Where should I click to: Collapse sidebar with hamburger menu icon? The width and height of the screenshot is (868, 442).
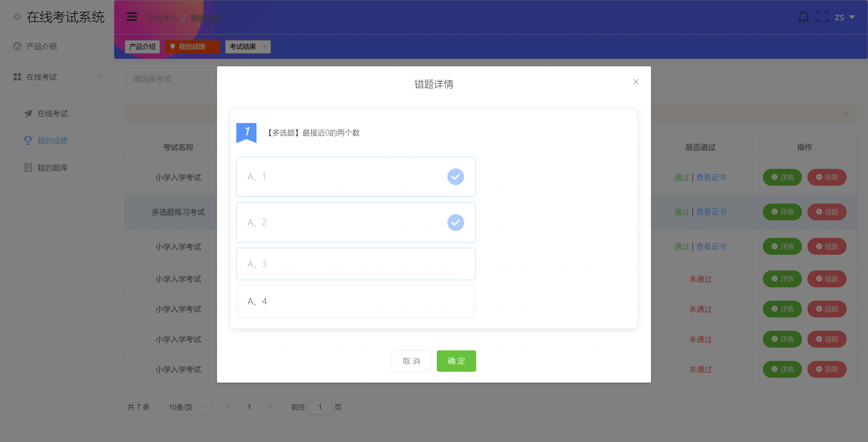click(x=132, y=17)
